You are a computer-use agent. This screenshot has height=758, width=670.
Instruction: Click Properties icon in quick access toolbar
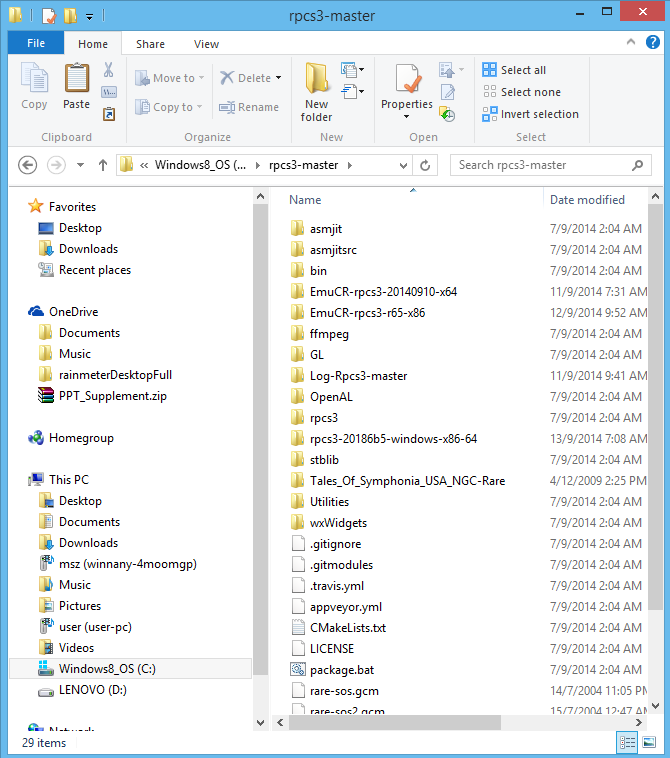tap(49, 15)
